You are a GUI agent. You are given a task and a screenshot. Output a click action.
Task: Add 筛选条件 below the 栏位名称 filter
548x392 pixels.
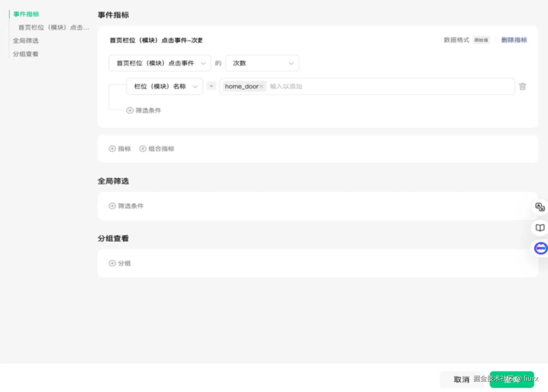144,111
